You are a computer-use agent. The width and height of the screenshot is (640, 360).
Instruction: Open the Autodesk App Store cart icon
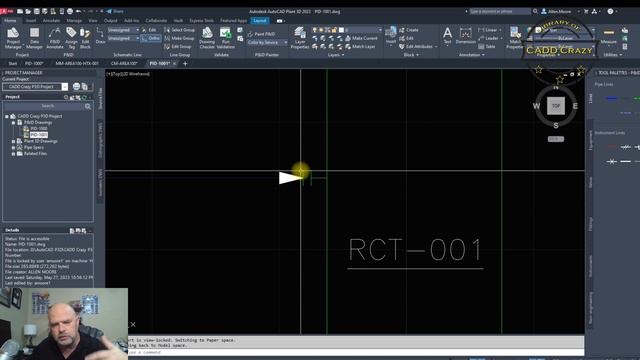[x=586, y=11]
